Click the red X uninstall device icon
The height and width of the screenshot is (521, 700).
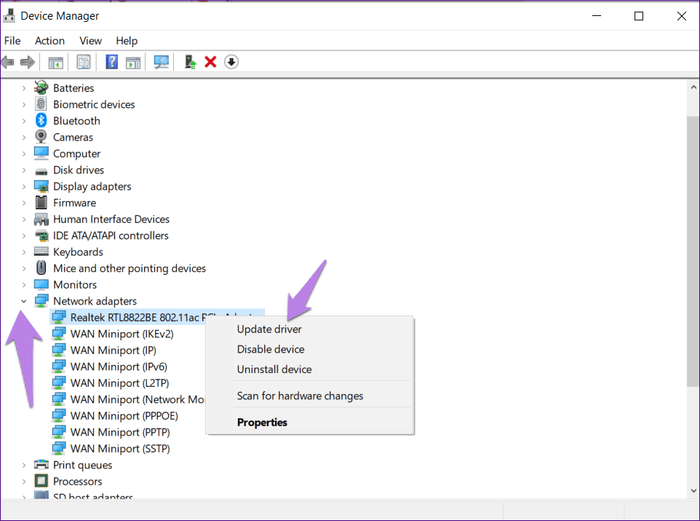coord(210,62)
